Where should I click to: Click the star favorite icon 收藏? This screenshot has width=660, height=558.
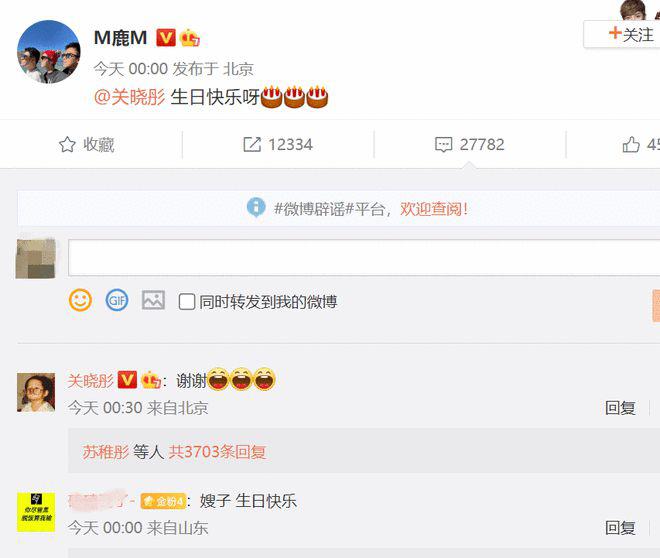pos(67,144)
